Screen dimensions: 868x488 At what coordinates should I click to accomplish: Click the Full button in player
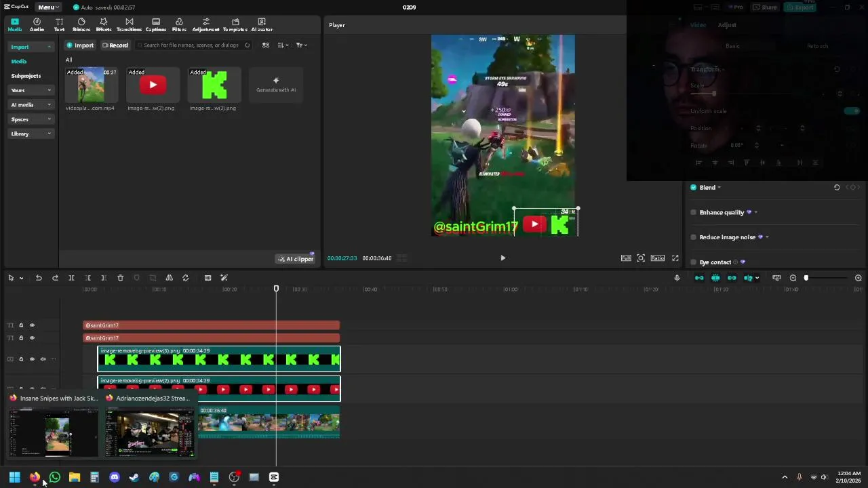pyautogui.click(x=626, y=258)
